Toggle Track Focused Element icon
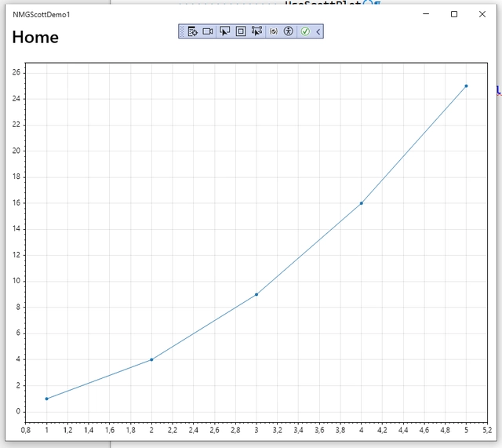502x448 pixels. pyautogui.click(x=256, y=31)
